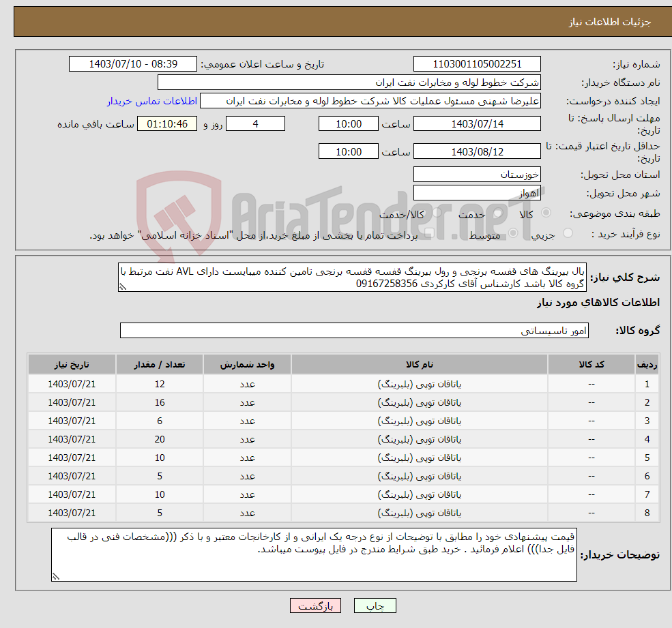Click the تعداد / مقدار column header
The height and width of the screenshot is (628, 672).
[x=160, y=365]
